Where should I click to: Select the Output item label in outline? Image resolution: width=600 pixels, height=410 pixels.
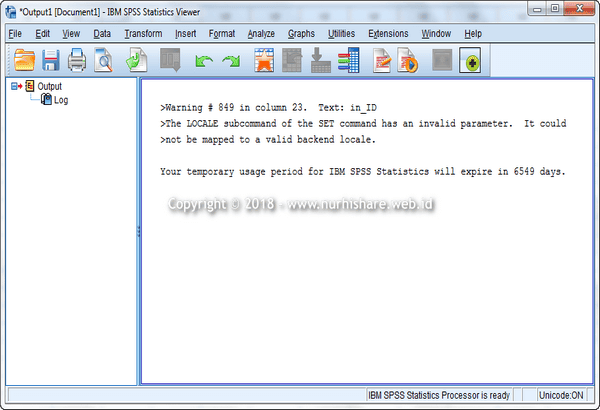point(49,86)
